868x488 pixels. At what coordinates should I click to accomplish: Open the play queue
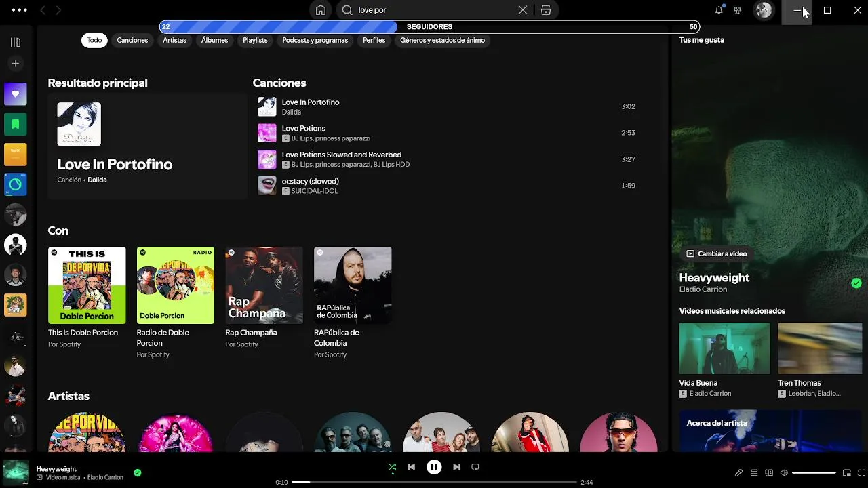(754, 473)
